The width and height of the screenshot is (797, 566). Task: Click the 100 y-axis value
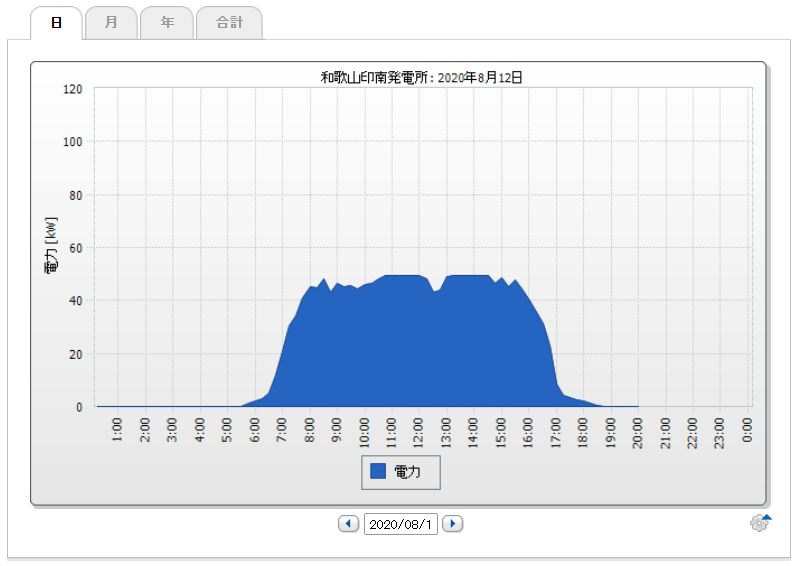click(x=73, y=142)
